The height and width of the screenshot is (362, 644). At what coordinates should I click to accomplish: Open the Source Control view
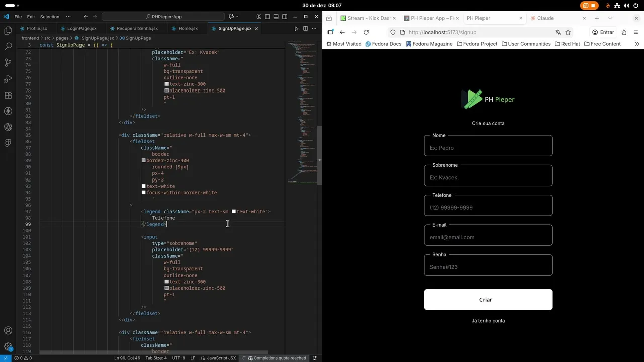point(8,63)
